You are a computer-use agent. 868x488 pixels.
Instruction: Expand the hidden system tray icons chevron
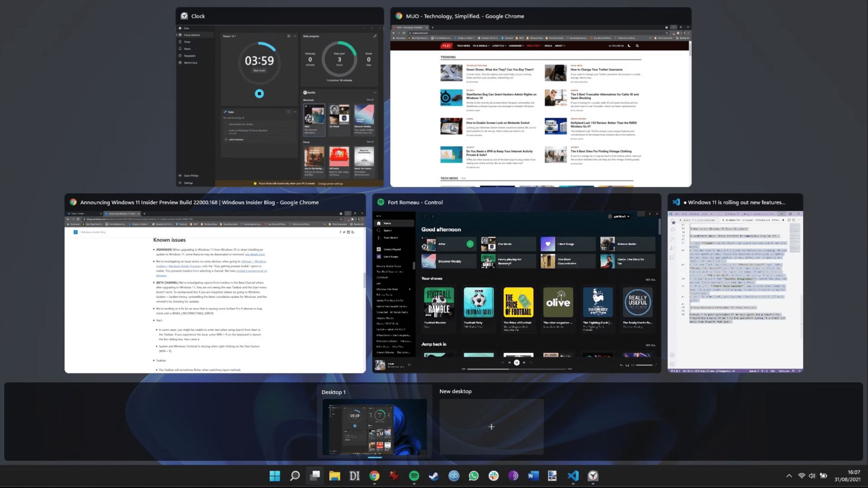[x=789, y=476]
